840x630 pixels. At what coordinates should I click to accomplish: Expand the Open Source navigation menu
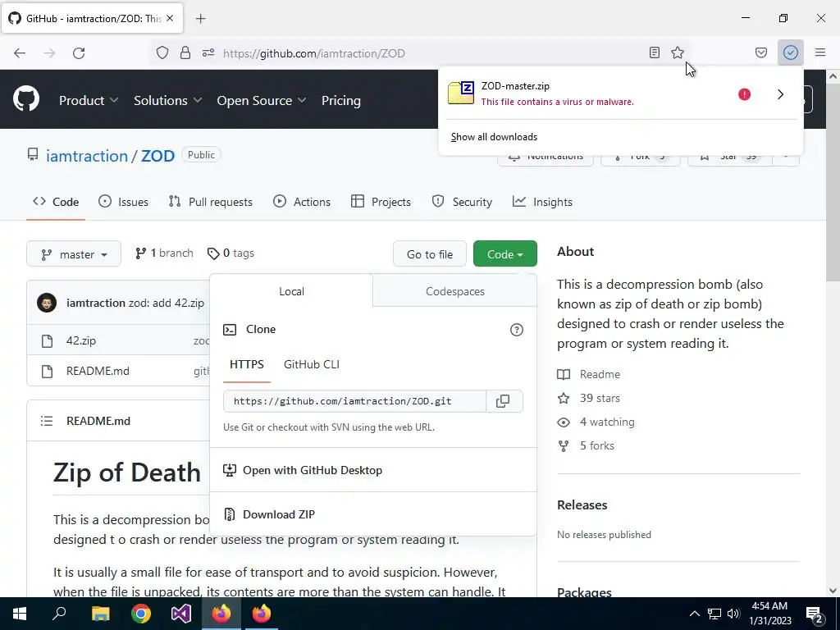point(262,100)
